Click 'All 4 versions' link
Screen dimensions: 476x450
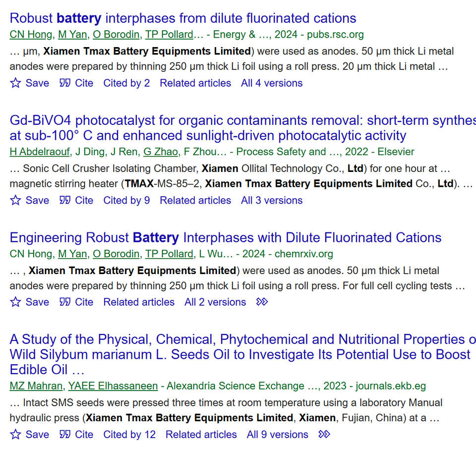tap(272, 83)
